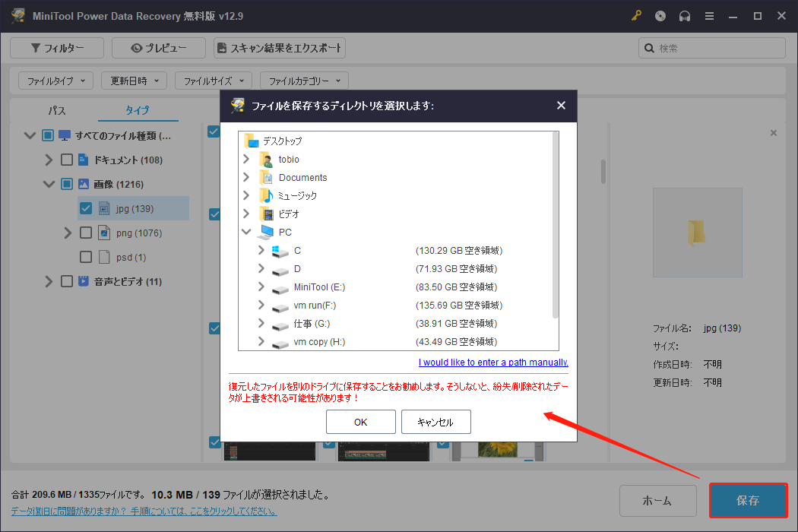Open the ファイルタイプ dropdown
Viewport: 798px width, 532px height.
[56, 81]
